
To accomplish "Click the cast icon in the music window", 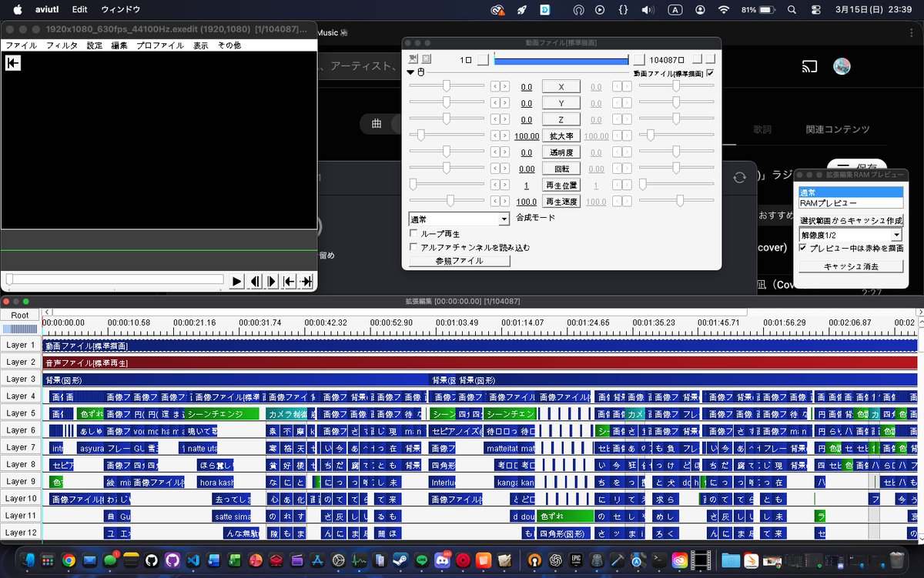I will pyautogui.click(x=809, y=66).
